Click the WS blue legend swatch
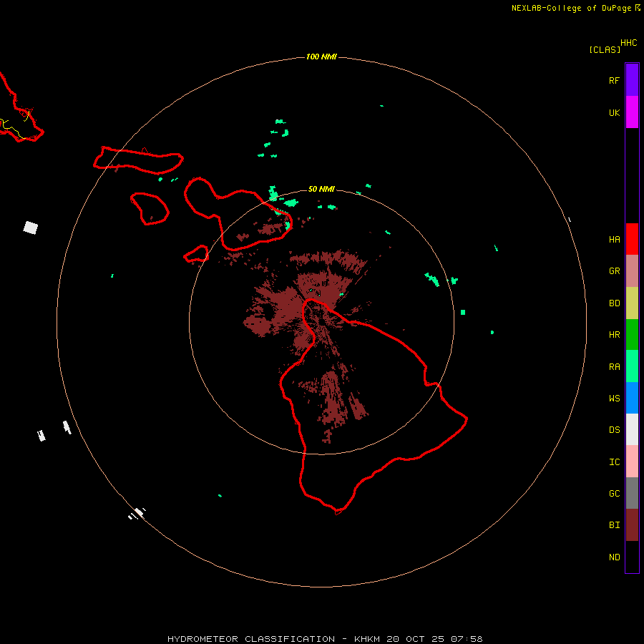The image size is (644, 644). pos(632,398)
